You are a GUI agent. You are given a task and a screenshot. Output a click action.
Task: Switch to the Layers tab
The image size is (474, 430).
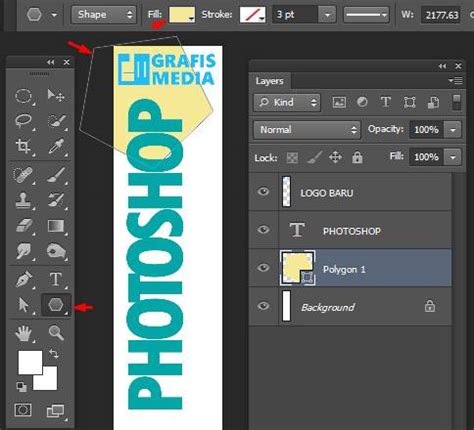[269, 81]
